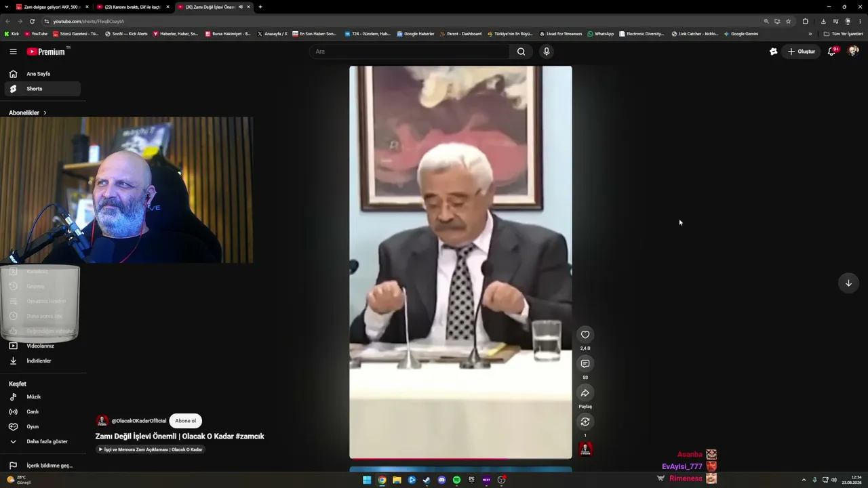
Task: Open Windows Start menu
Action: [367, 480]
